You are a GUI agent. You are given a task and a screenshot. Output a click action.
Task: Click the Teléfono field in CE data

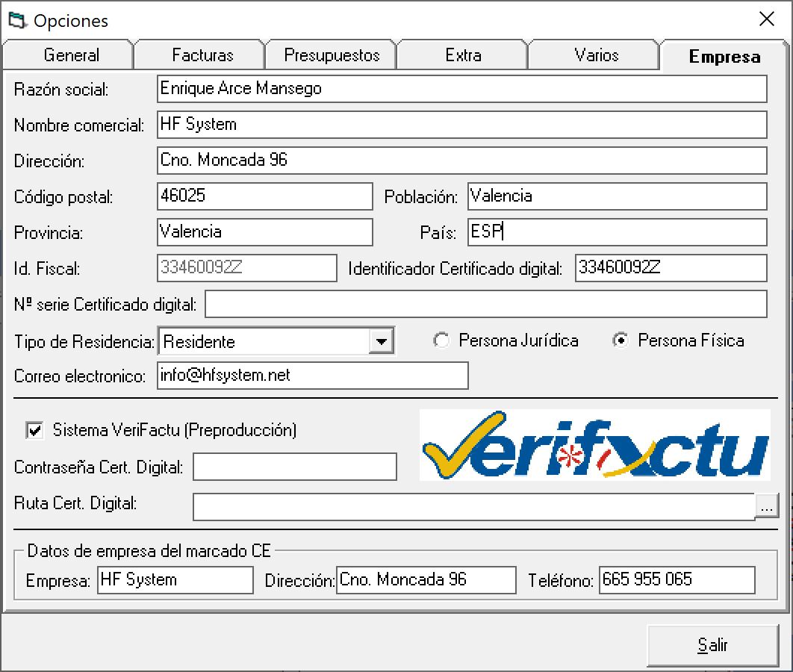677,580
